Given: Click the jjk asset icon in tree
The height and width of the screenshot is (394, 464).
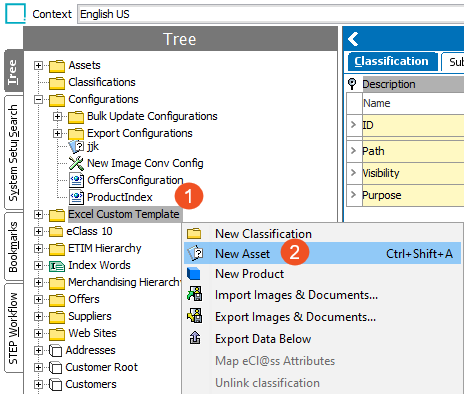Looking at the screenshot, I should click(76, 146).
